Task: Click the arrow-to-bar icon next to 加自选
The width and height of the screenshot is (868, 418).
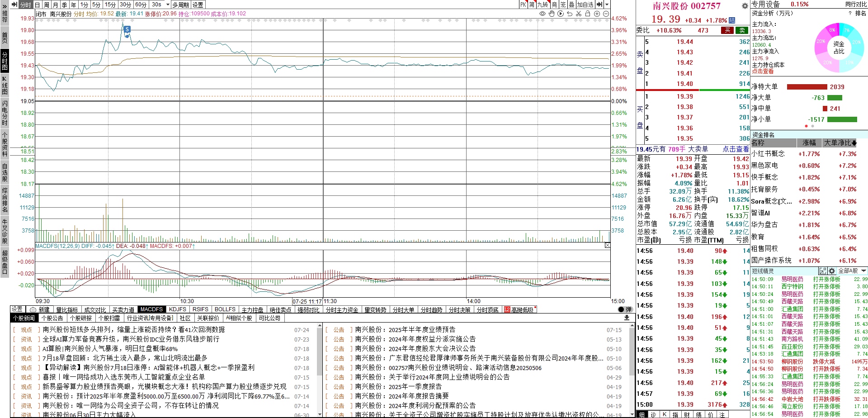Action: 599,5
